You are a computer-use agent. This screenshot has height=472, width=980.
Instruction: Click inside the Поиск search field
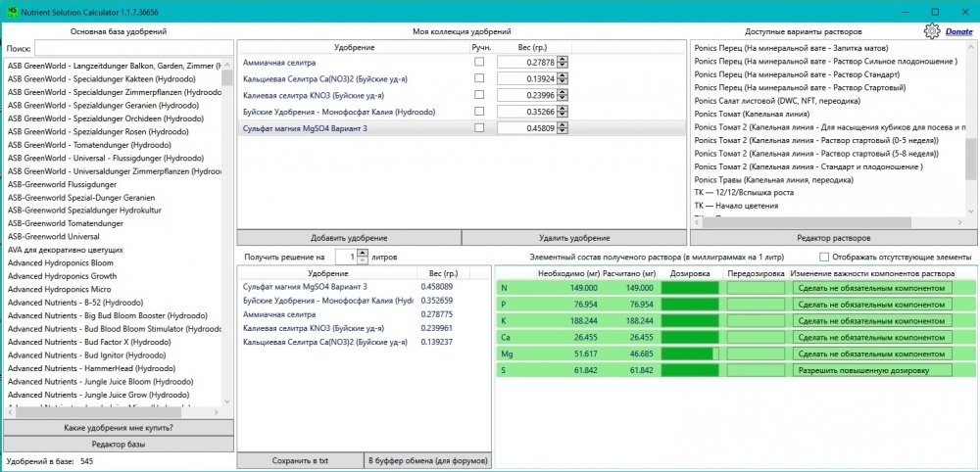click(x=132, y=48)
